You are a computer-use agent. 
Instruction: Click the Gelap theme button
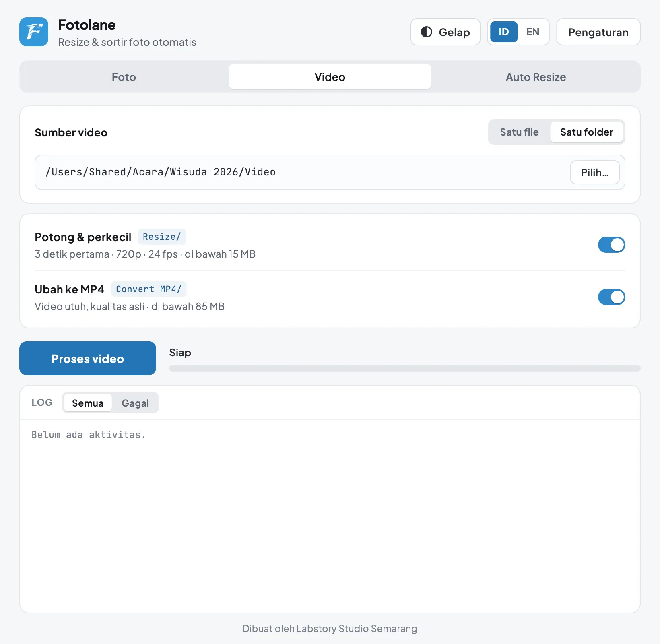(x=445, y=32)
